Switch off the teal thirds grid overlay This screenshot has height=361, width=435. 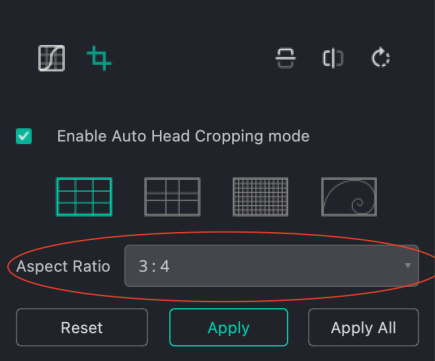click(x=84, y=197)
